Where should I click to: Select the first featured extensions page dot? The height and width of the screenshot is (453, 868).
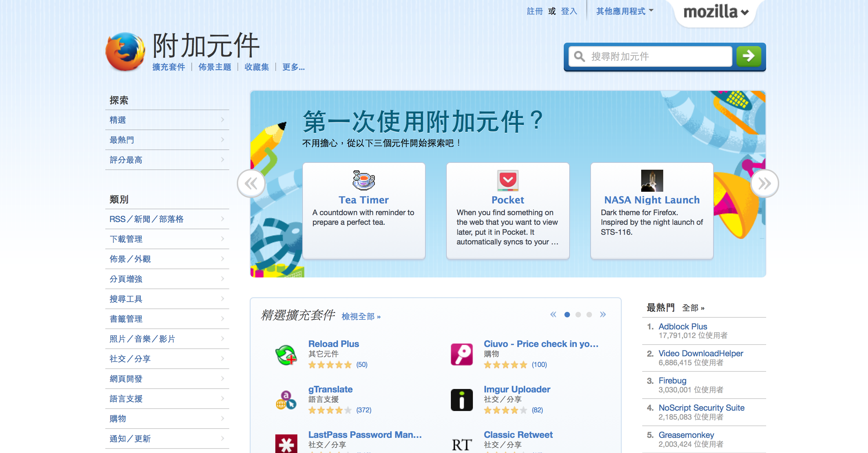[567, 315]
